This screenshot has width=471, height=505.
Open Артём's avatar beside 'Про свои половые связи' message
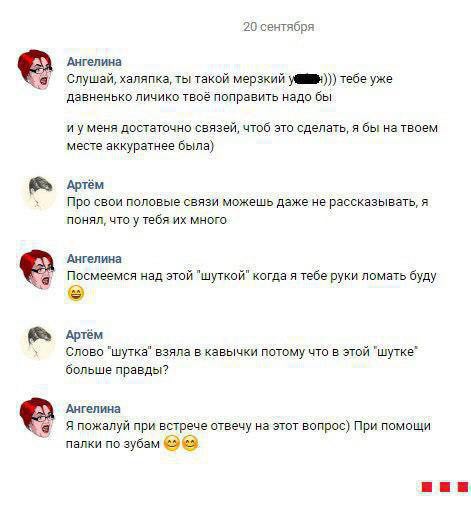tap(39, 193)
